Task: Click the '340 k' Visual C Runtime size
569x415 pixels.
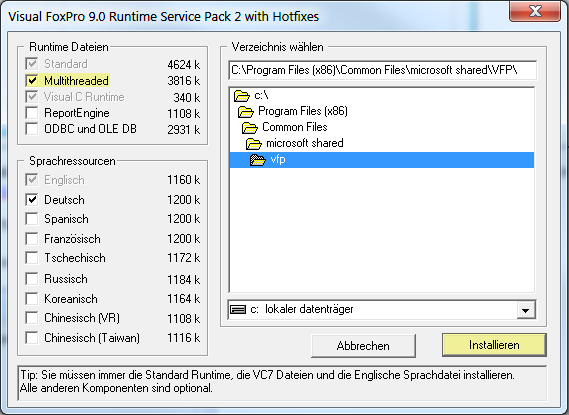Action: click(x=187, y=98)
